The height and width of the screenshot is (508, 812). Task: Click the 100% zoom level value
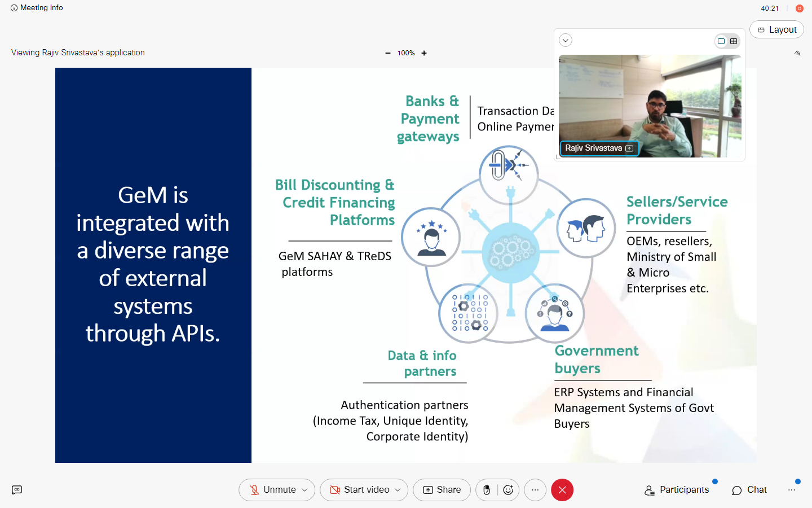[x=406, y=53]
